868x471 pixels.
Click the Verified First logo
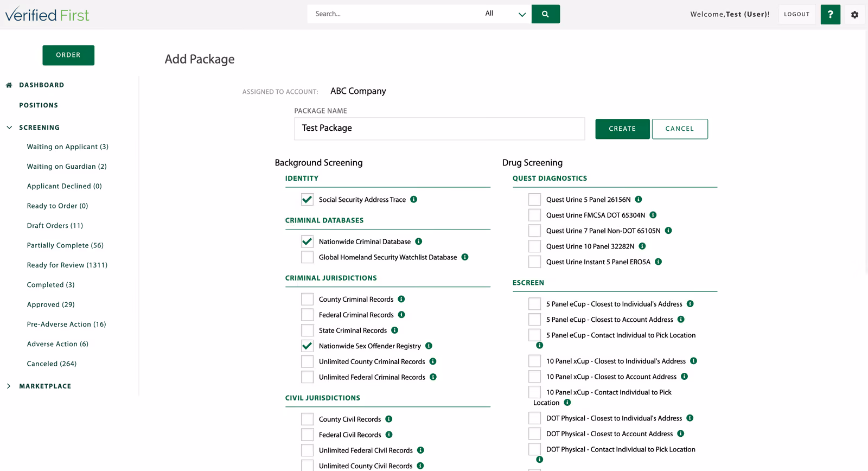coord(47,14)
